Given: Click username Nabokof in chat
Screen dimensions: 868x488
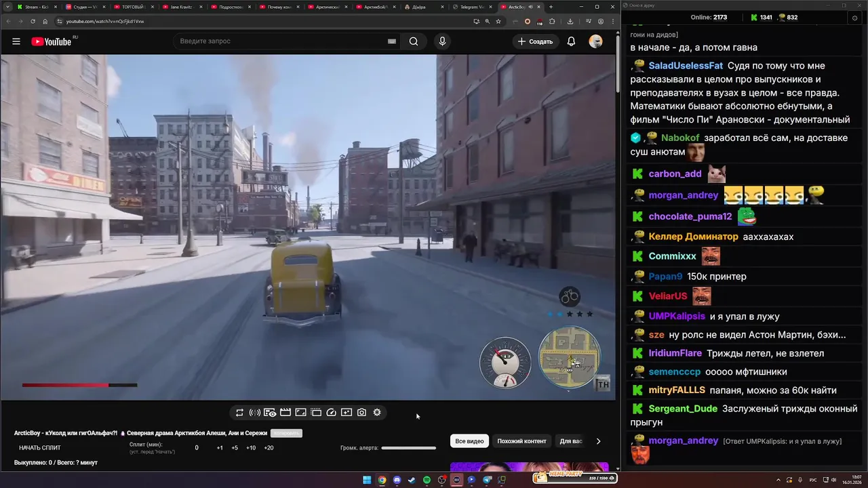Looking at the screenshot, I should pyautogui.click(x=680, y=138).
